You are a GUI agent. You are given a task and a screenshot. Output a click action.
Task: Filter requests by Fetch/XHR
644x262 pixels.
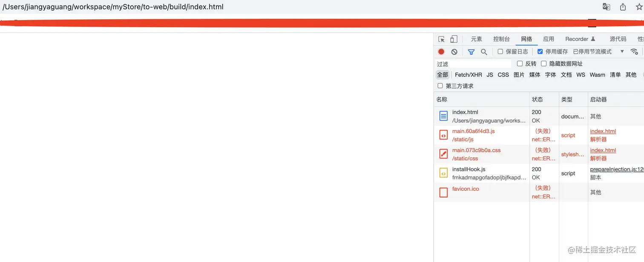(x=469, y=75)
